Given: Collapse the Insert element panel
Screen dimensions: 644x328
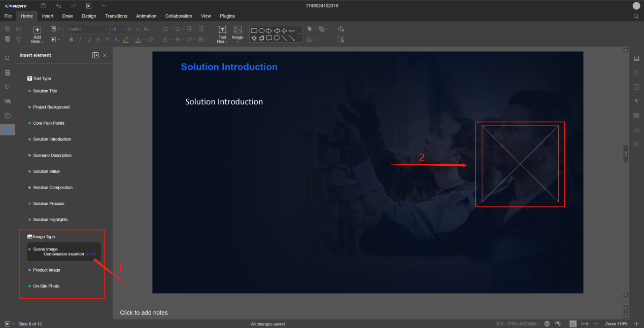Looking at the screenshot, I should click(x=95, y=55).
